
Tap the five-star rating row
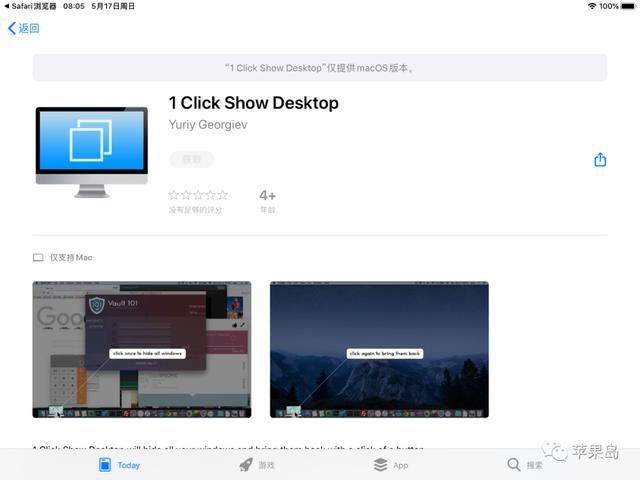pyautogui.click(x=198, y=195)
